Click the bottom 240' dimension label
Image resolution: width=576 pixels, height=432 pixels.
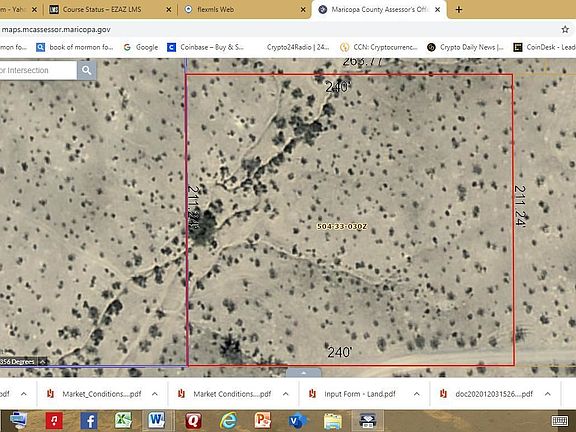(340, 352)
